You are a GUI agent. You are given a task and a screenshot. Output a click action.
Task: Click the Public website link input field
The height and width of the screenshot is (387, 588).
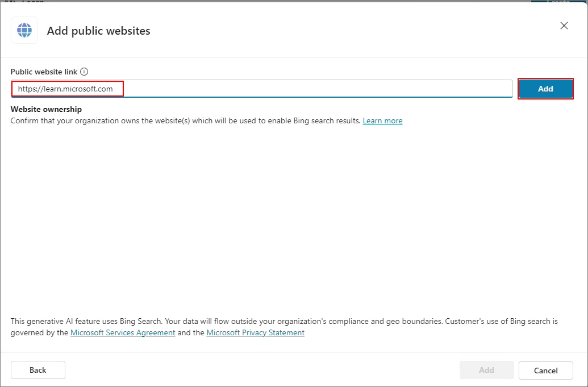click(x=262, y=89)
